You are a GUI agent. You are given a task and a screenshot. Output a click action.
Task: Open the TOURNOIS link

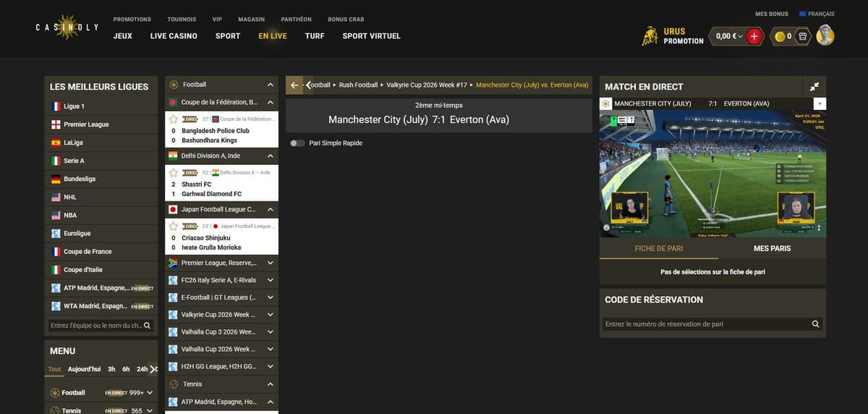182,20
